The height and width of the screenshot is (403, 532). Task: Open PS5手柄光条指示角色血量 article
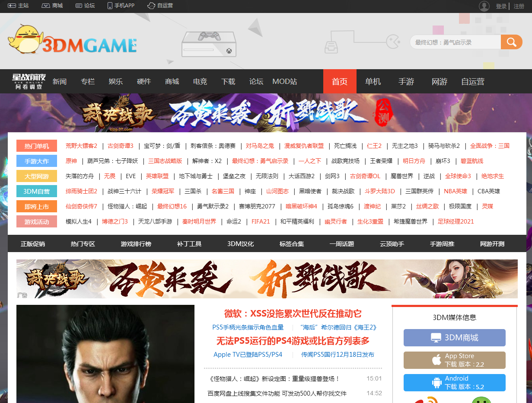click(x=248, y=327)
